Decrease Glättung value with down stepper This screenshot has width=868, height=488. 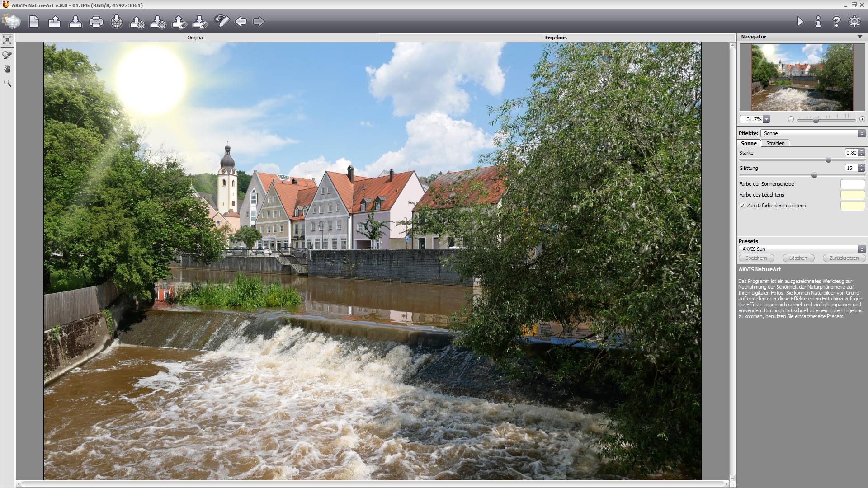862,170
